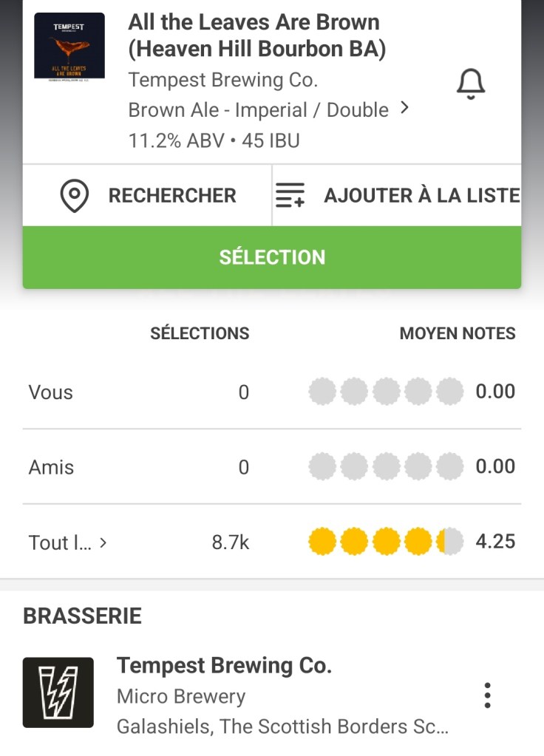Tap the notification bell icon

(470, 85)
